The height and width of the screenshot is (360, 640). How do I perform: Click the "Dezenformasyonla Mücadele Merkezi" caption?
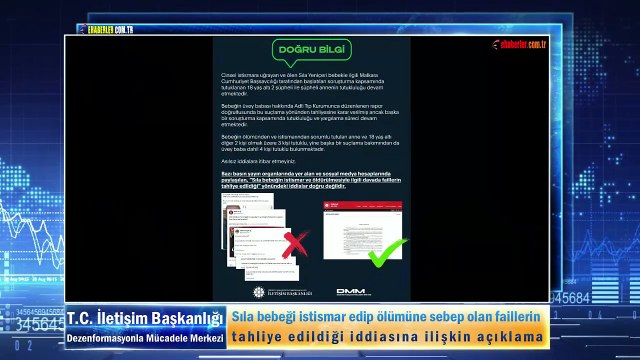(x=145, y=338)
